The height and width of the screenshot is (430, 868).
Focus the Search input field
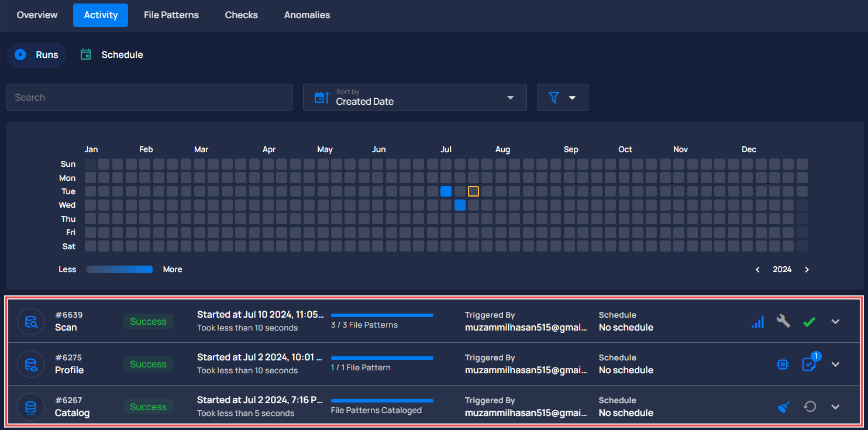click(149, 98)
